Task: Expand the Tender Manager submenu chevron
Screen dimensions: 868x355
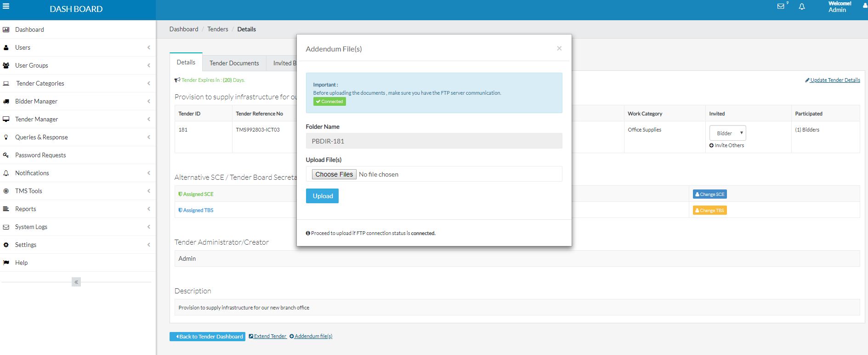Action: [149, 119]
